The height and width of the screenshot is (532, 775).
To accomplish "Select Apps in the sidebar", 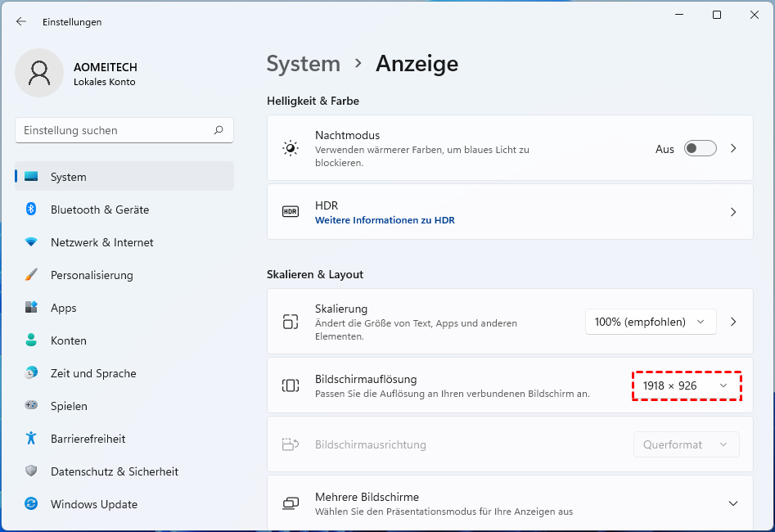I will point(64,308).
